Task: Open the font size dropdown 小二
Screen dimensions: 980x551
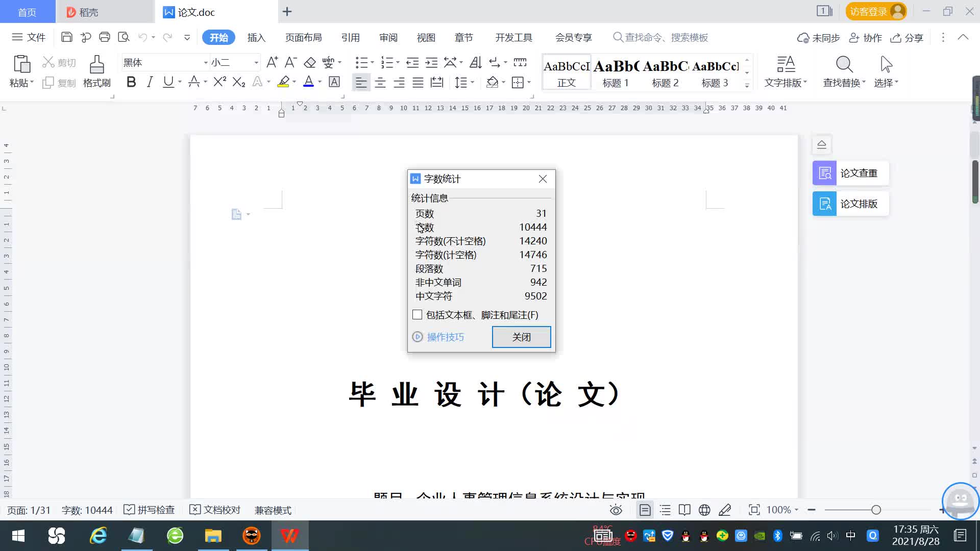Action: tap(256, 63)
